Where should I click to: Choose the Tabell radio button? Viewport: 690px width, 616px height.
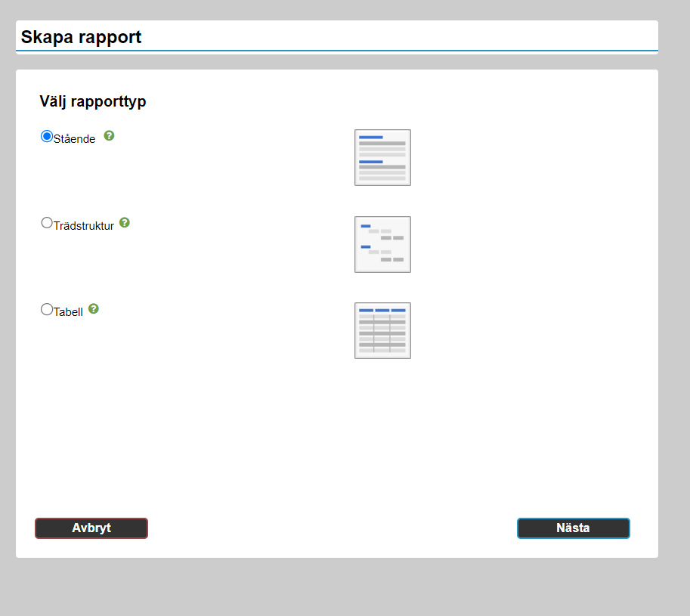(47, 309)
